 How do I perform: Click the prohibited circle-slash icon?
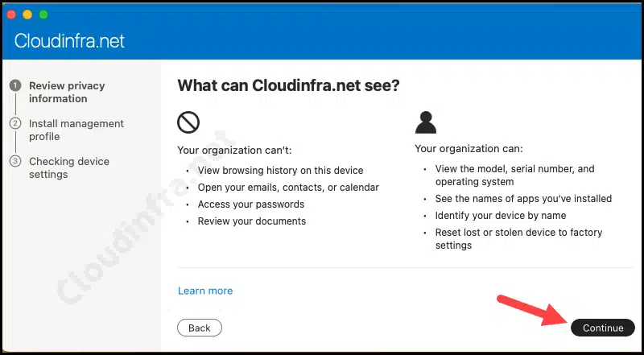pyautogui.click(x=188, y=122)
